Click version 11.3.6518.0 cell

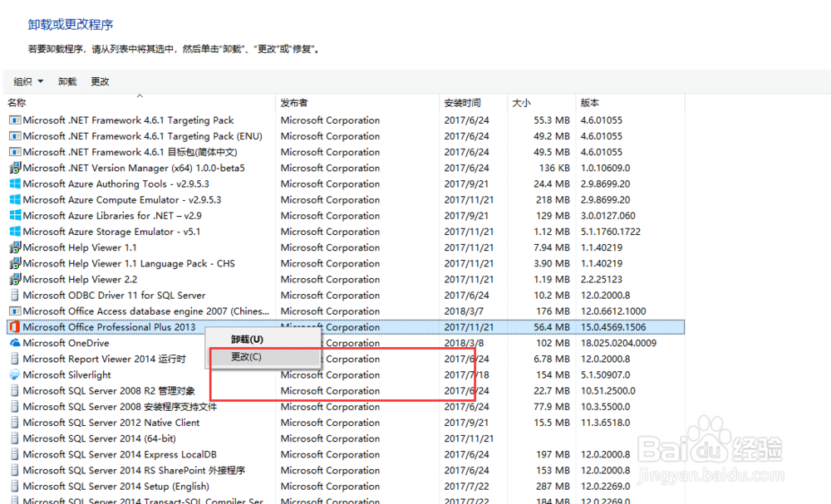click(x=605, y=423)
